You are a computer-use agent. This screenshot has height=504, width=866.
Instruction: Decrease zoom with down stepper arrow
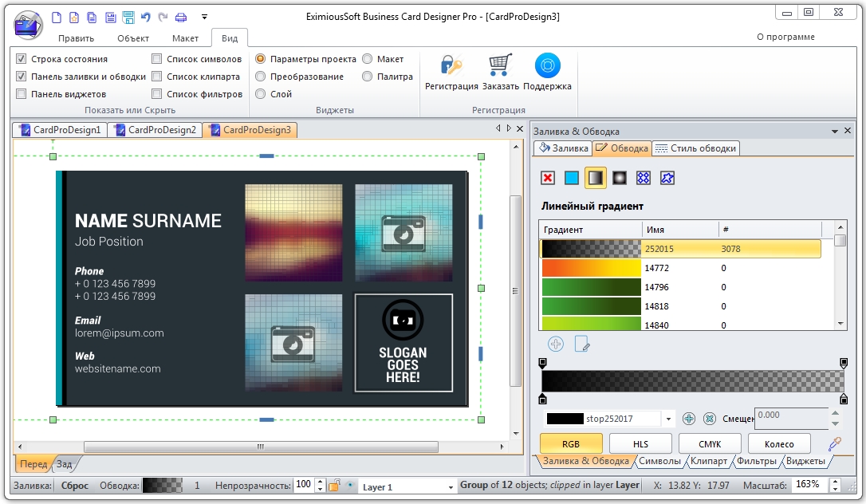(836, 489)
